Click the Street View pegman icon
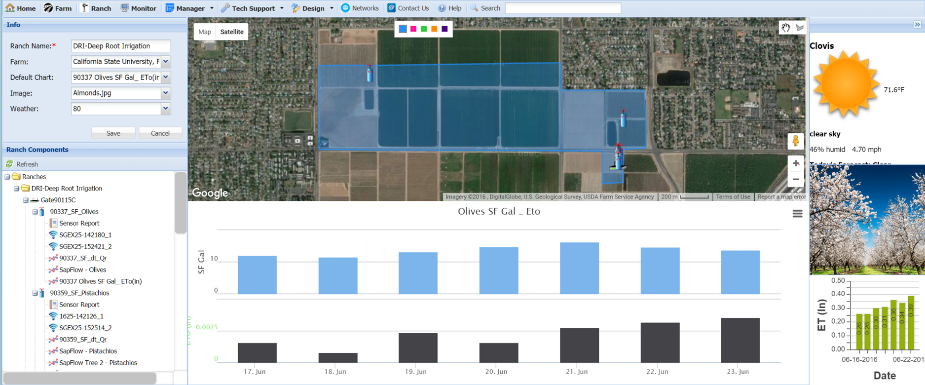The width and height of the screenshot is (925, 385). tap(796, 142)
